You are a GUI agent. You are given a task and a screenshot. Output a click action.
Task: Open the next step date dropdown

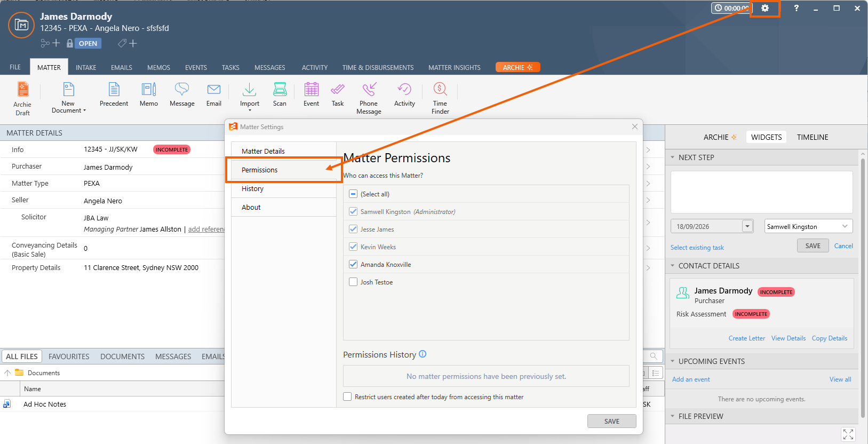747,226
